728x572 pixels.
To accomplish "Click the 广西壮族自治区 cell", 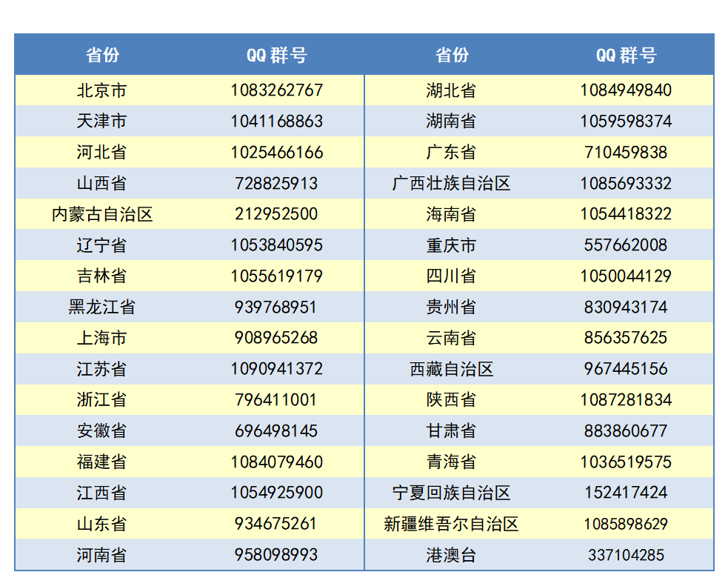I will 451,183.
